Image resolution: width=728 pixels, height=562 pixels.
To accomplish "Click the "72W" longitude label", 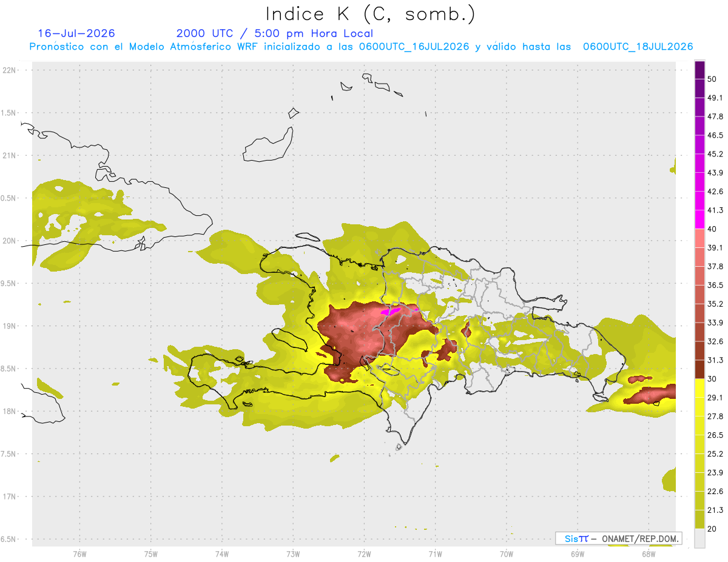I will point(364,554).
